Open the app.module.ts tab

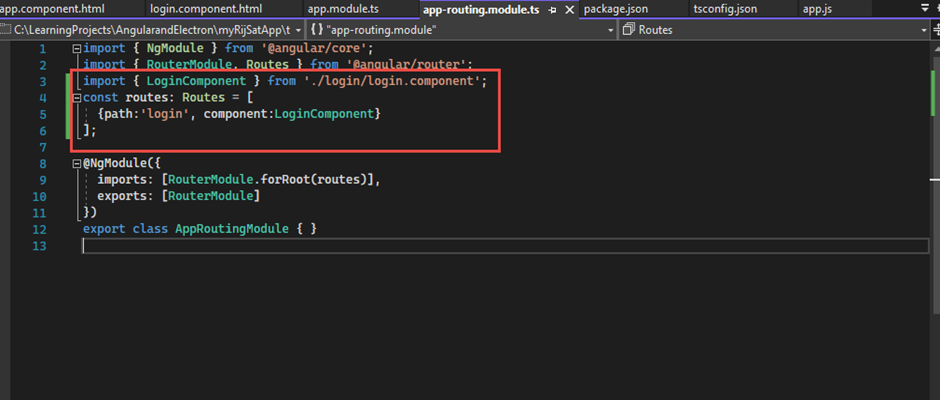342,9
